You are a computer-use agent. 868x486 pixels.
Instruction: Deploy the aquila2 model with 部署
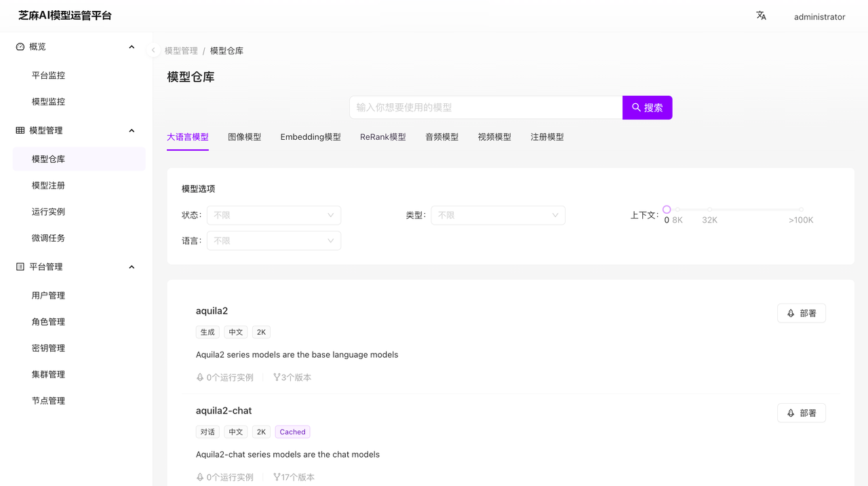(802, 313)
